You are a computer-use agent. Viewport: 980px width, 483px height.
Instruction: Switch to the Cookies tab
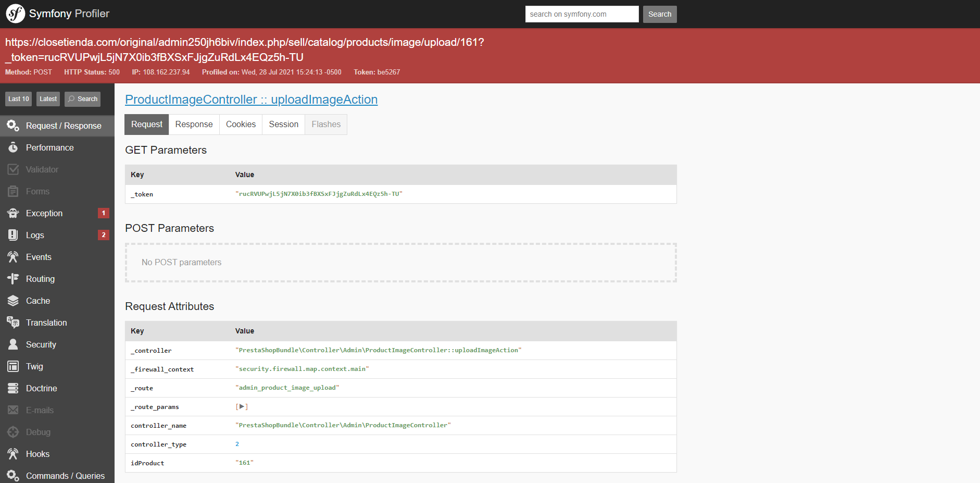click(241, 125)
